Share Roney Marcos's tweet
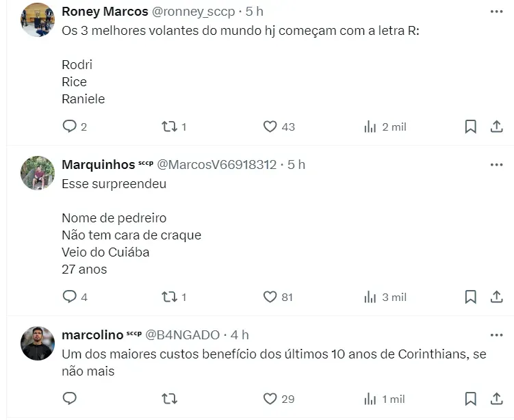The height and width of the screenshot is (420, 514). [497, 127]
